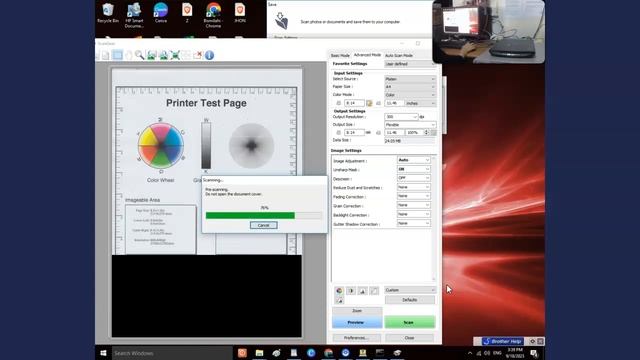Show hidden system tray icons
Viewport: 640px width, 360px height.
pos(470,353)
